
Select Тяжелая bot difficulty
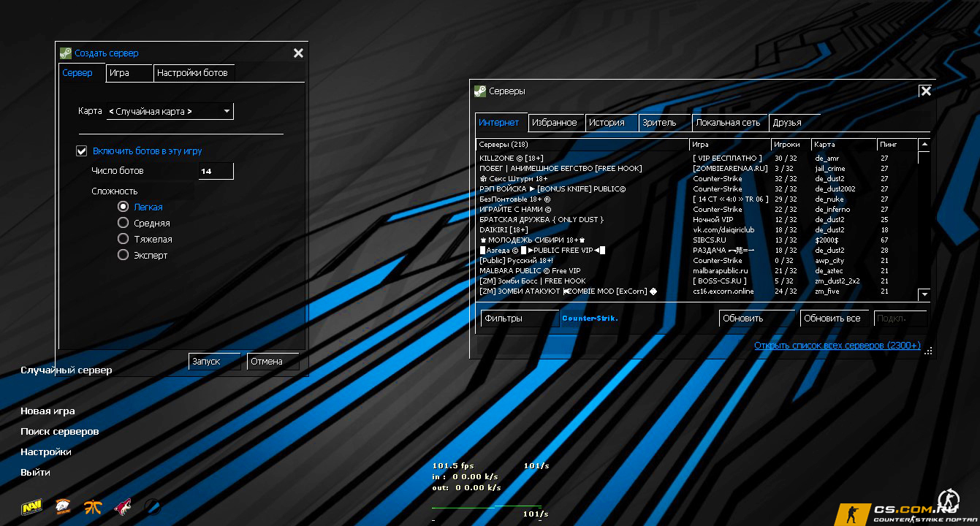(124, 240)
